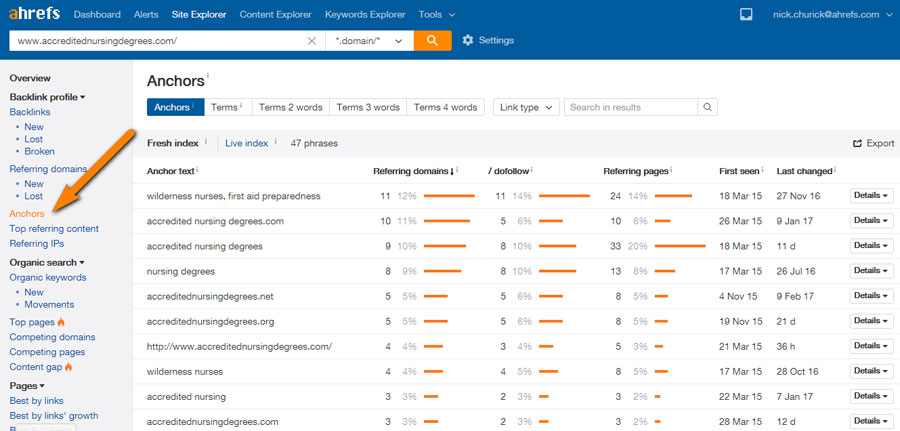Switch to Live index
The width and height of the screenshot is (900, 431).
pyautogui.click(x=246, y=143)
